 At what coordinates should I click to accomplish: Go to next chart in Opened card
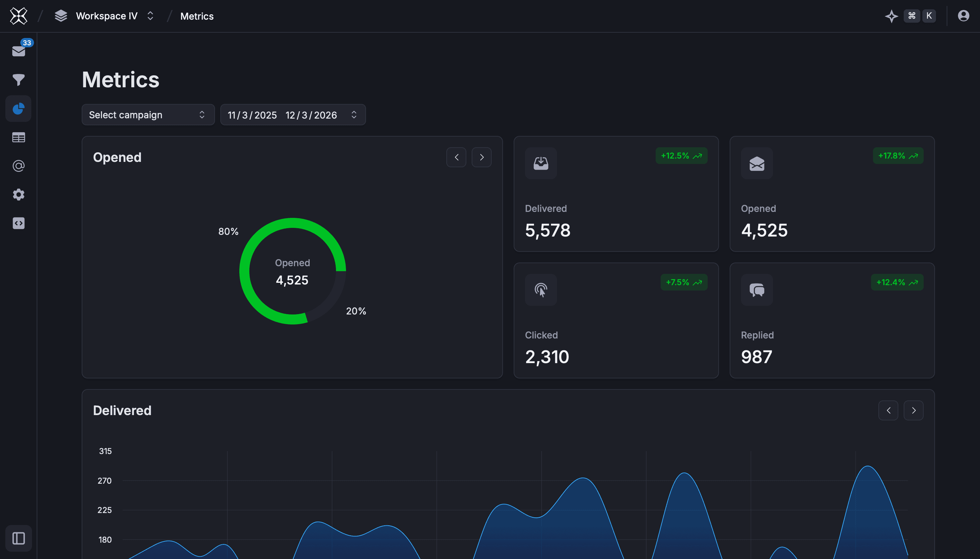(481, 158)
